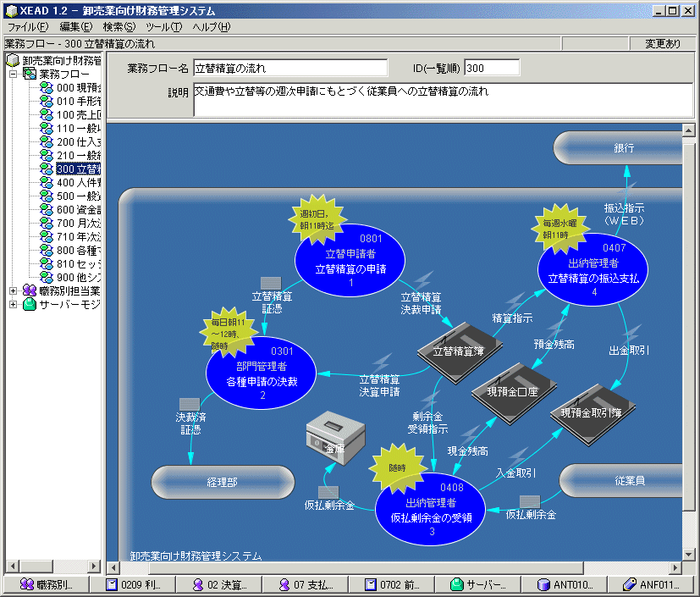This screenshot has width=700, height=597.
Task: Expand the 職務別担当業 tree node
Action: pos(14,290)
